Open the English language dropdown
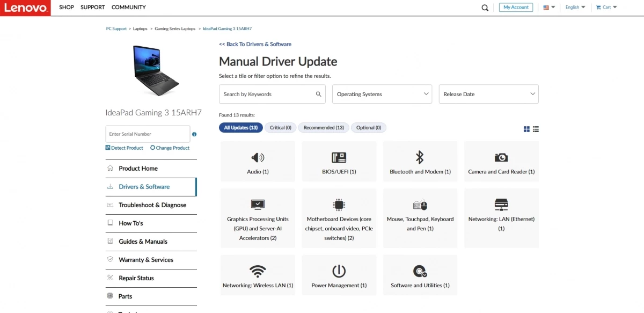This screenshot has height=313, width=644. pos(575,8)
